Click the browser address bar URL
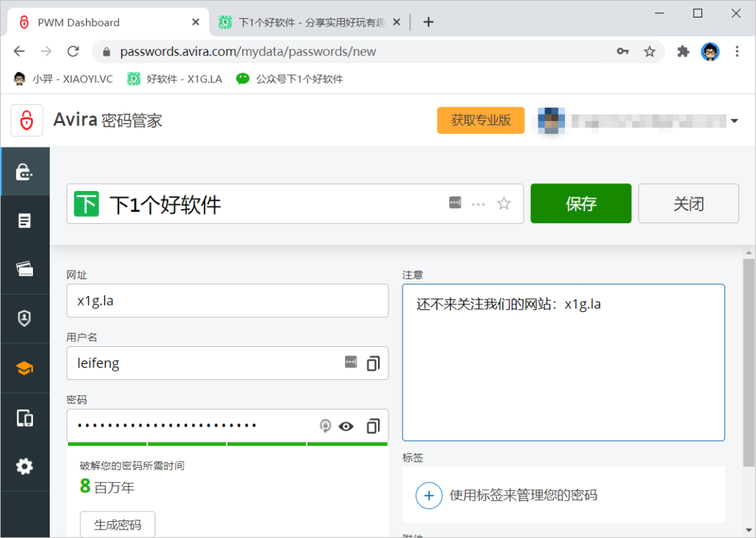This screenshot has height=538, width=756. (x=248, y=52)
